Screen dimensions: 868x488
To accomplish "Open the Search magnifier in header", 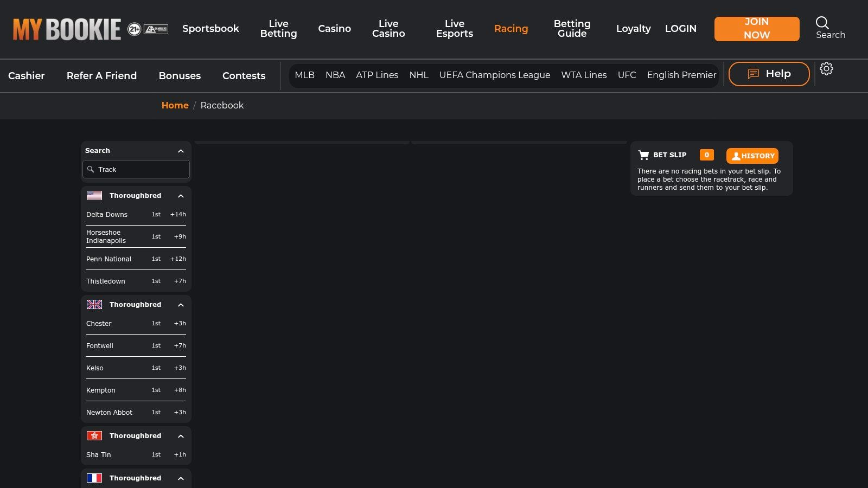I will tap(822, 23).
